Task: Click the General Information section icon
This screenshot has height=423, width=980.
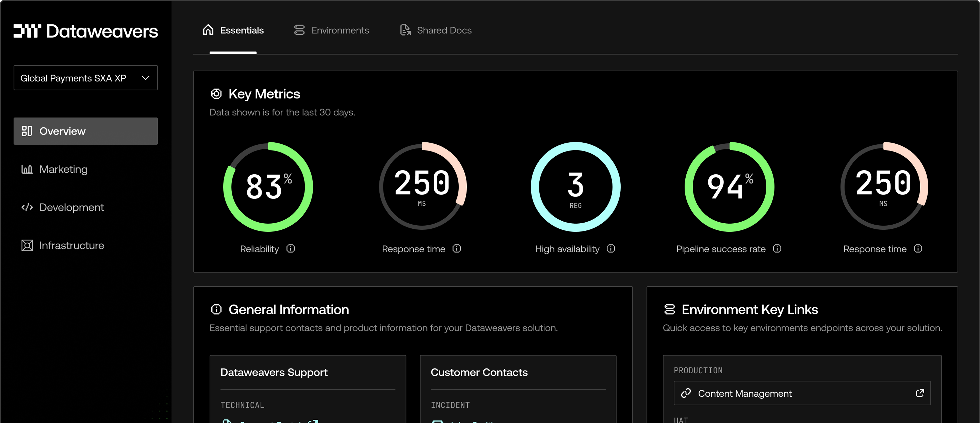Action: [x=216, y=309]
